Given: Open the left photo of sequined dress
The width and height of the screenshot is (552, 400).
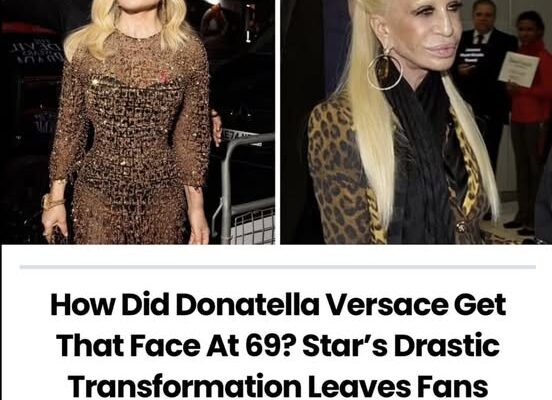Looking at the screenshot, I should (138, 122).
